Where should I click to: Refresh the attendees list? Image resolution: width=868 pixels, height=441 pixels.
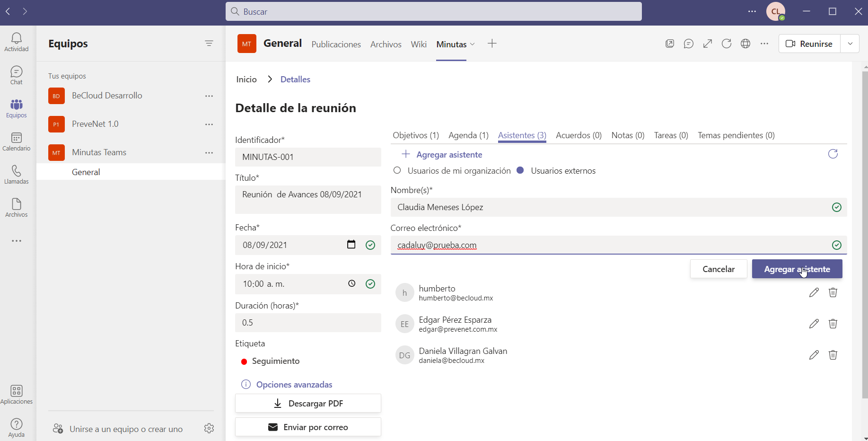click(833, 154)
